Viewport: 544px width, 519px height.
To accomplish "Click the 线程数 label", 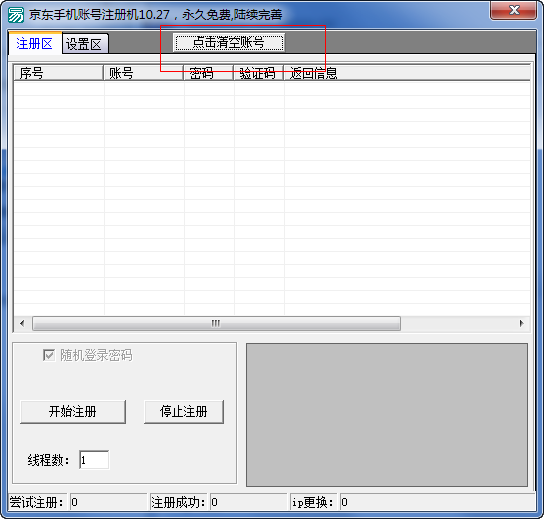I will coord(48,460).
